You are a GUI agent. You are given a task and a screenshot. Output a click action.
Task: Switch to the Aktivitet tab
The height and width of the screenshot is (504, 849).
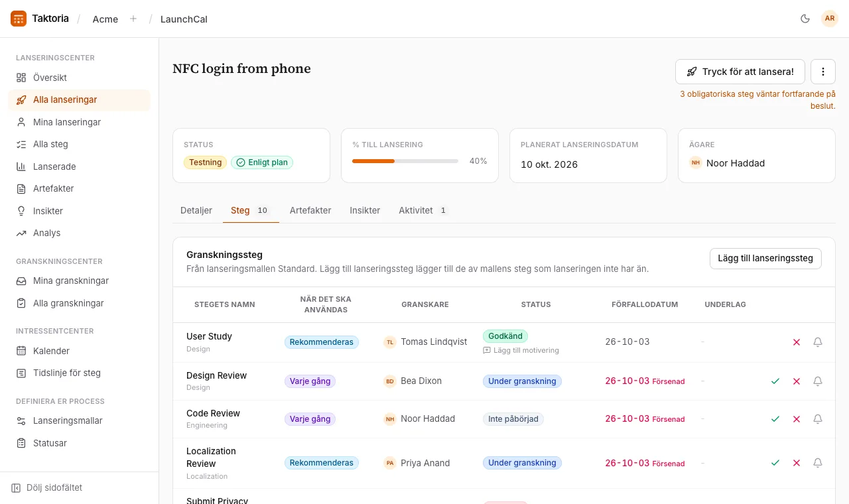coord(423,210)
